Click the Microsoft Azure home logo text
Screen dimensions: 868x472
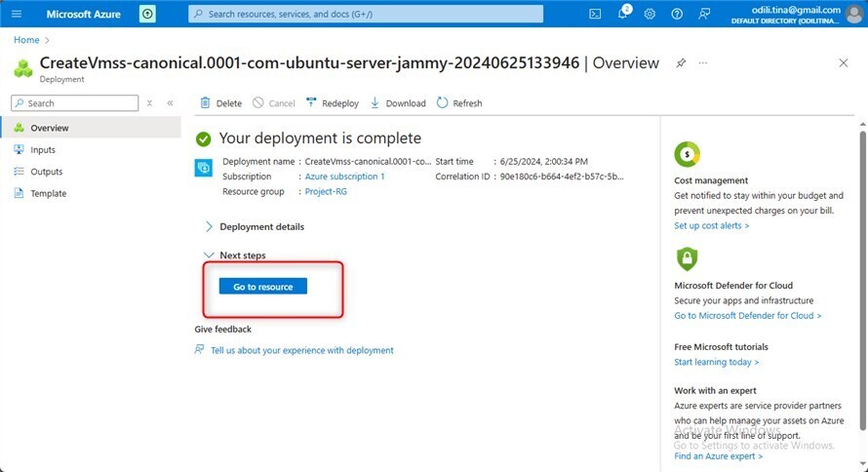tap(83, 15)
